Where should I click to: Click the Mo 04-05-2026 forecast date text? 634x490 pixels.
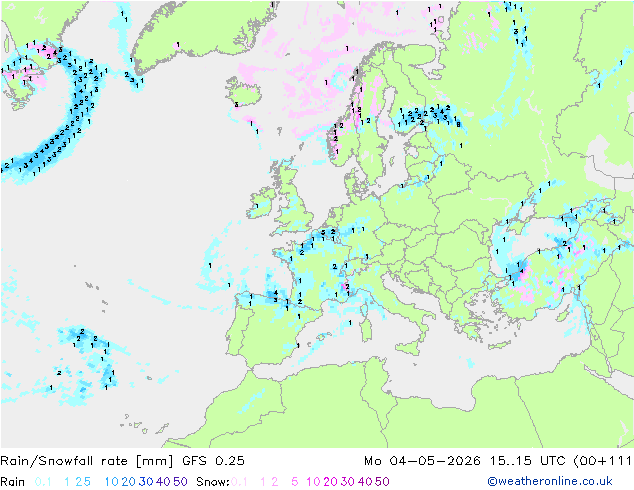pyautogui.click(x=422, y=460)
